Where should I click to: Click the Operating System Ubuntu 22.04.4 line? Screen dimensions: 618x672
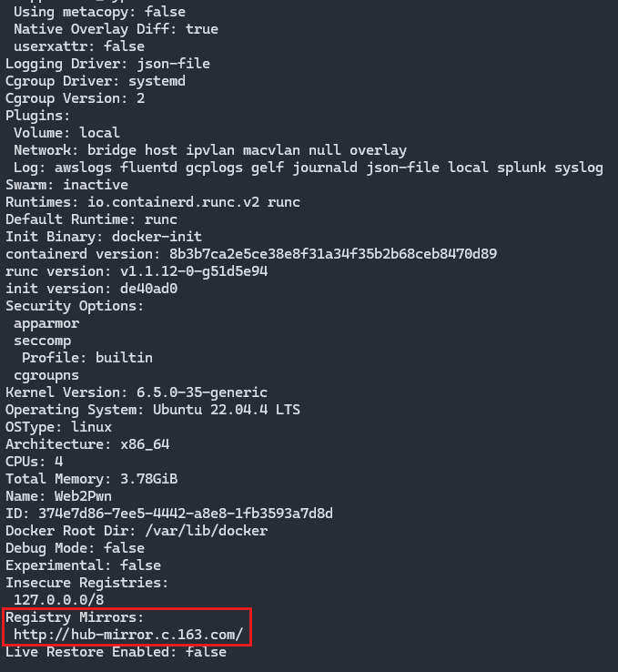pos(153,410)
